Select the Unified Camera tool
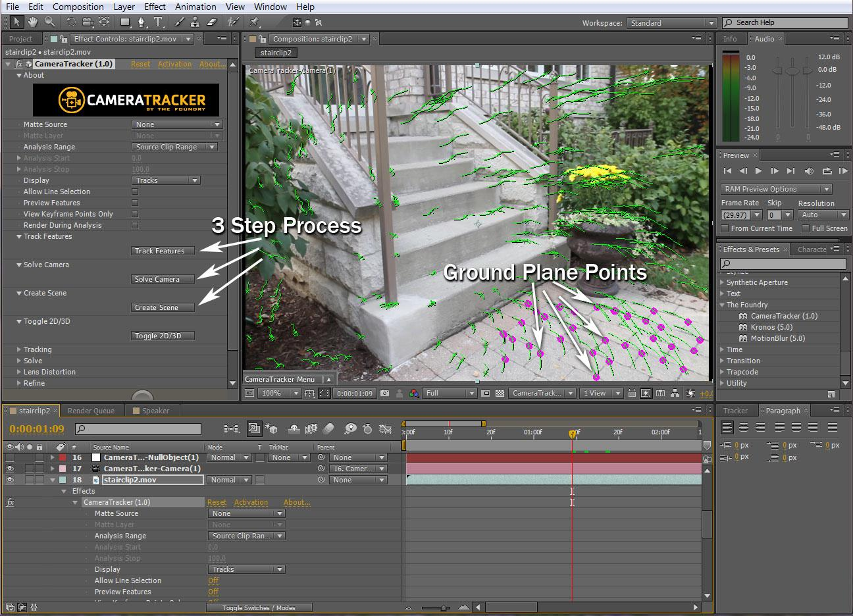Screen dimensions: 853x616 (88, 22)
